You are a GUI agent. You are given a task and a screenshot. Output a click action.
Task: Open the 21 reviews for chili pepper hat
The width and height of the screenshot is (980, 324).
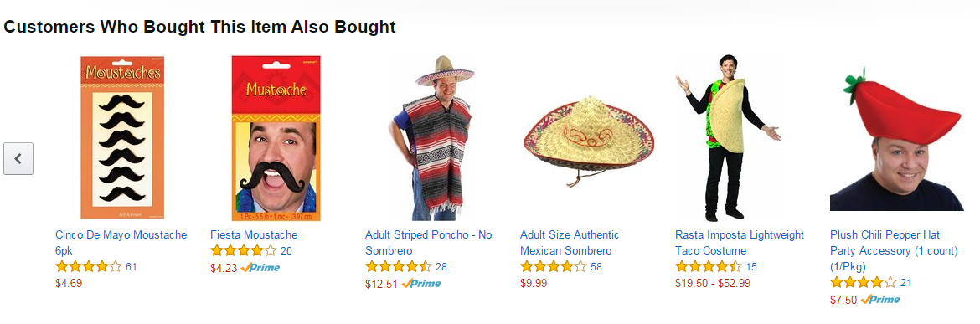(x=905, y=283)
